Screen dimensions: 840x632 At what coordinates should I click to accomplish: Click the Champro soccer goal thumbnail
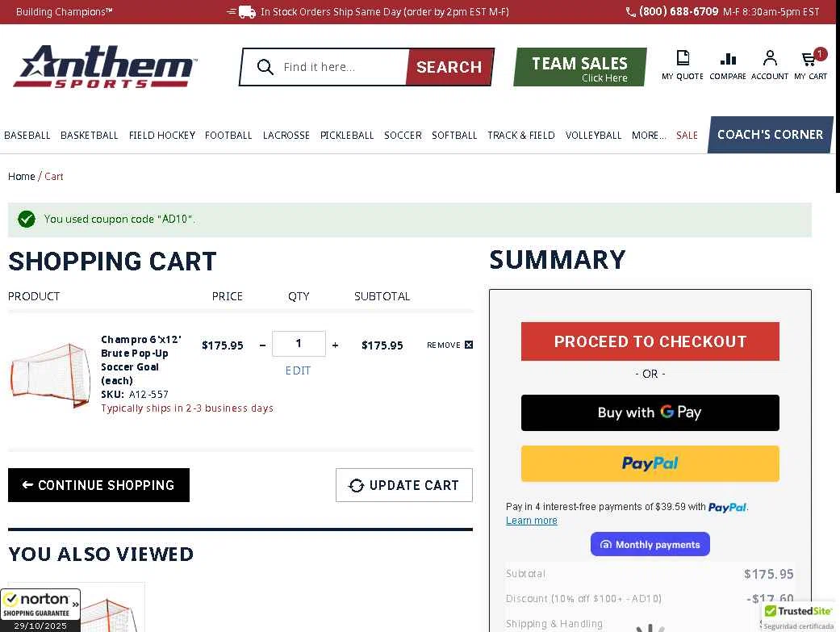[x=51, y=375]
